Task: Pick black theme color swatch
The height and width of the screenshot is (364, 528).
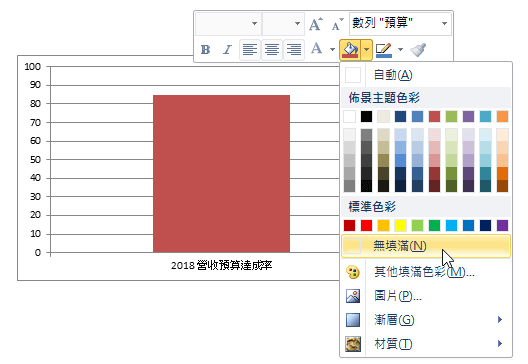Action: [x=366, y=117]
